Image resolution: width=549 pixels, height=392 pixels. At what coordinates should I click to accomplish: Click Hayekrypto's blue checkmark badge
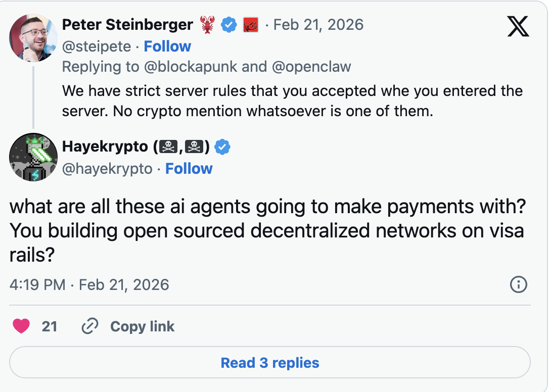tap(221, 146)
